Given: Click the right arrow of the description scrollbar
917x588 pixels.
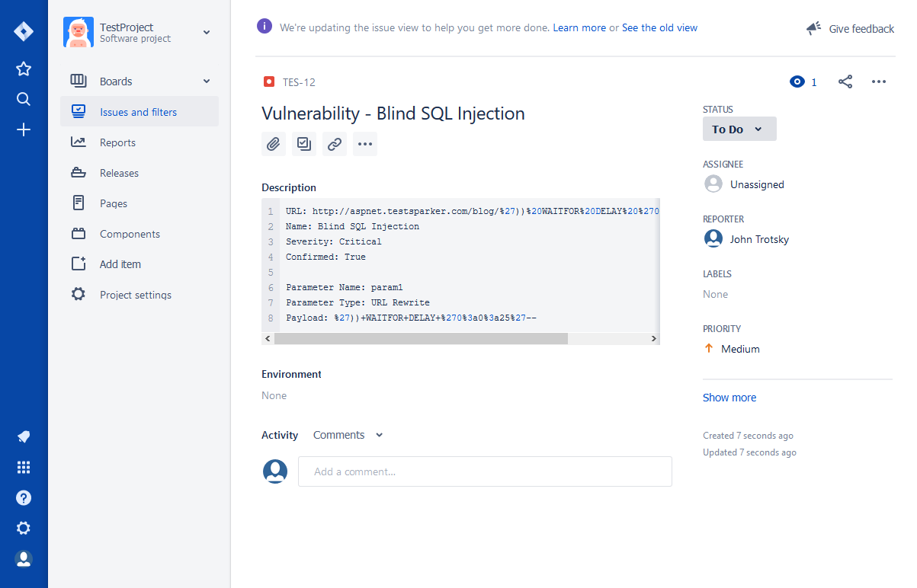Looking at the screenshot, I should [x=654, y=338].
